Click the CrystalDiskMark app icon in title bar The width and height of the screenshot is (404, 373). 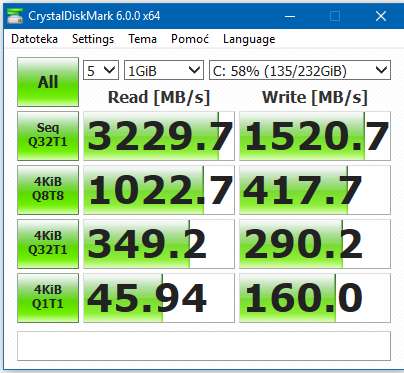(x=15, y=16)
